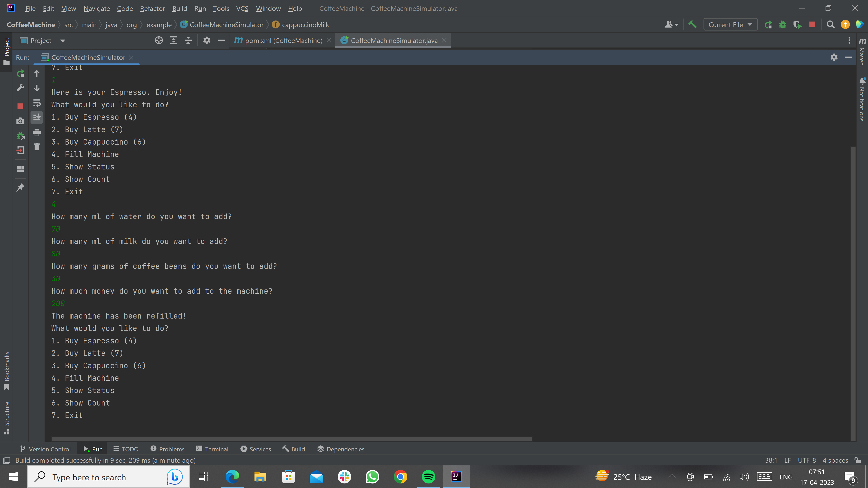Open the Services tool window

coord(255,449)
